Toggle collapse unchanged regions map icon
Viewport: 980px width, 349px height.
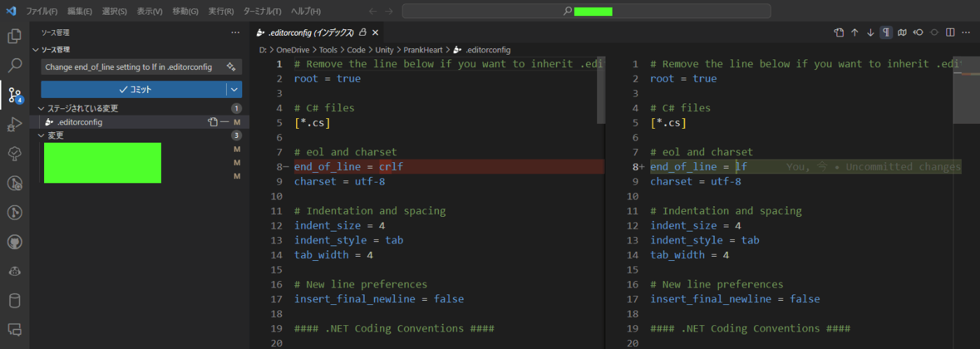coord(902,32)
